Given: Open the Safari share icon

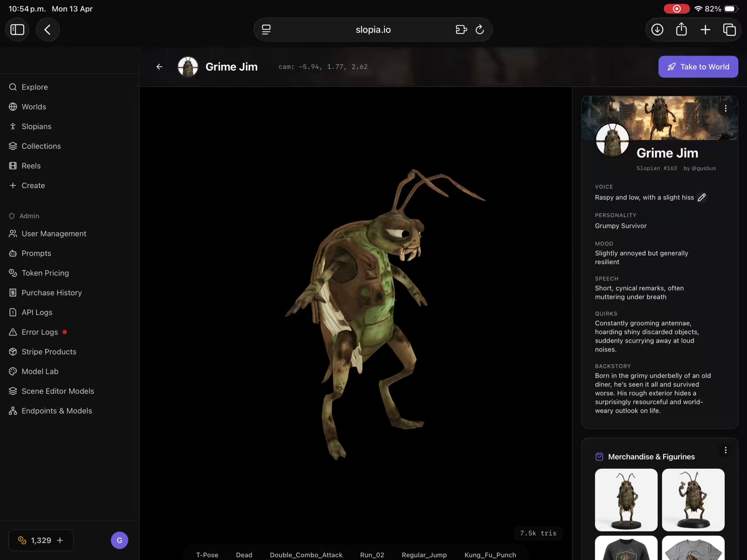Looking at the screenshot, I should 681,30.
